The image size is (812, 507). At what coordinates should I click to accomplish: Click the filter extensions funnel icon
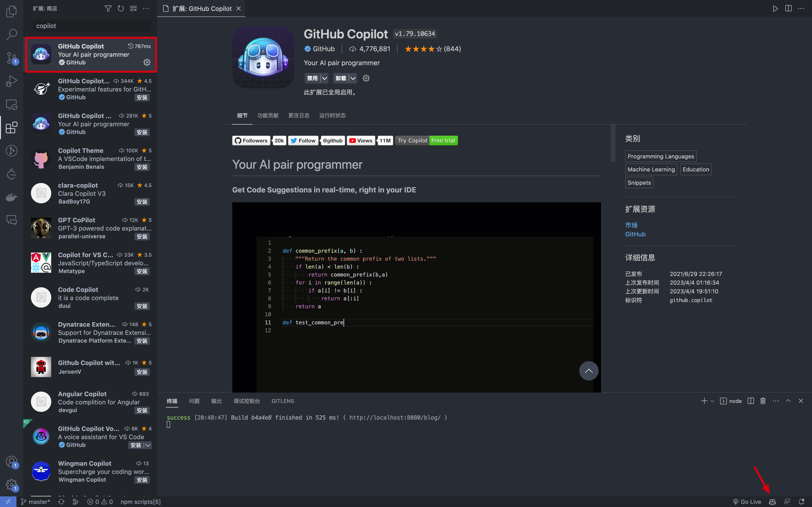coord(108,8)
